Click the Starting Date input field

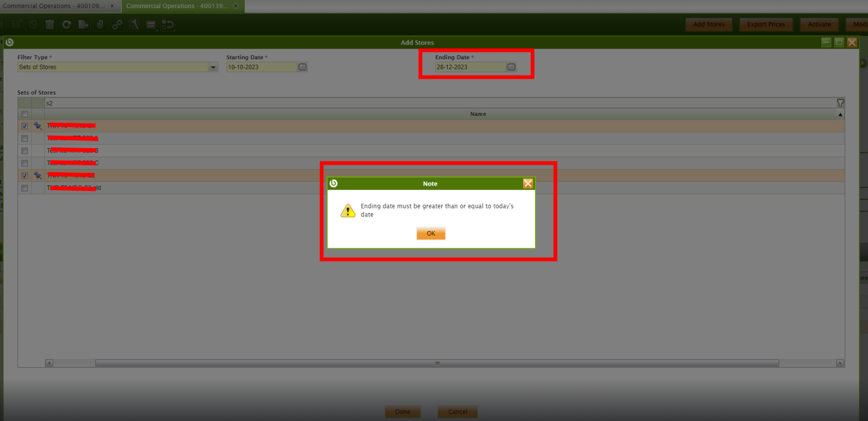(262, 67)
